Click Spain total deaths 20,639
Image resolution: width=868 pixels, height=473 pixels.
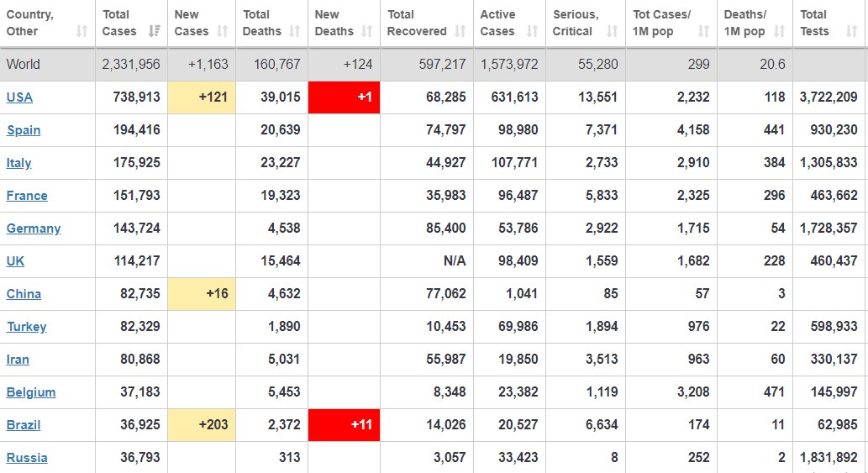(281, 129)
